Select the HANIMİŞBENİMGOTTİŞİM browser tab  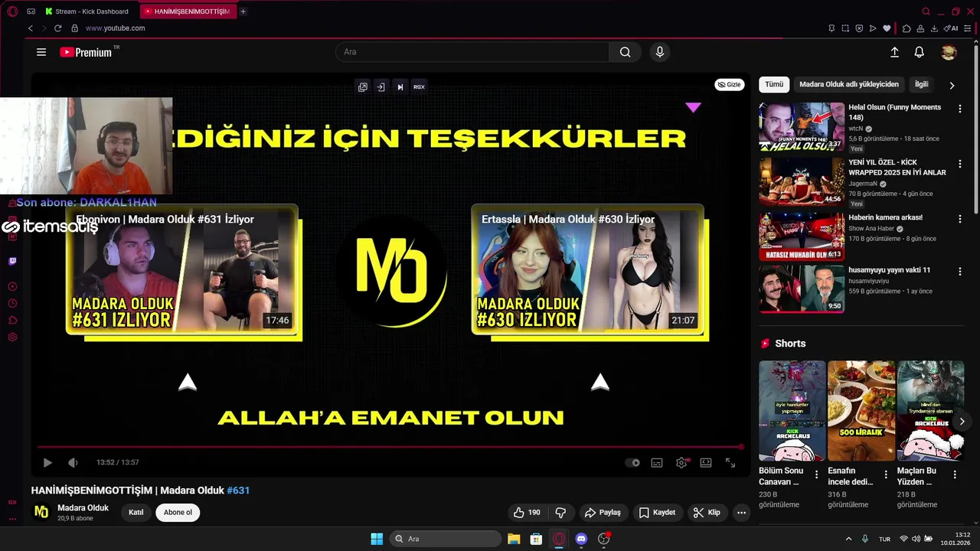(x=188, y=11)
